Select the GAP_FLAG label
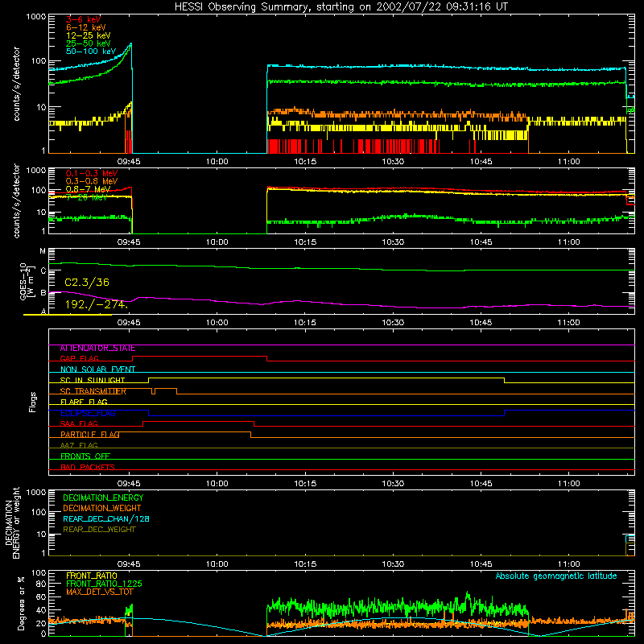This screenshot has height=644, width=644. click(79, 359)
